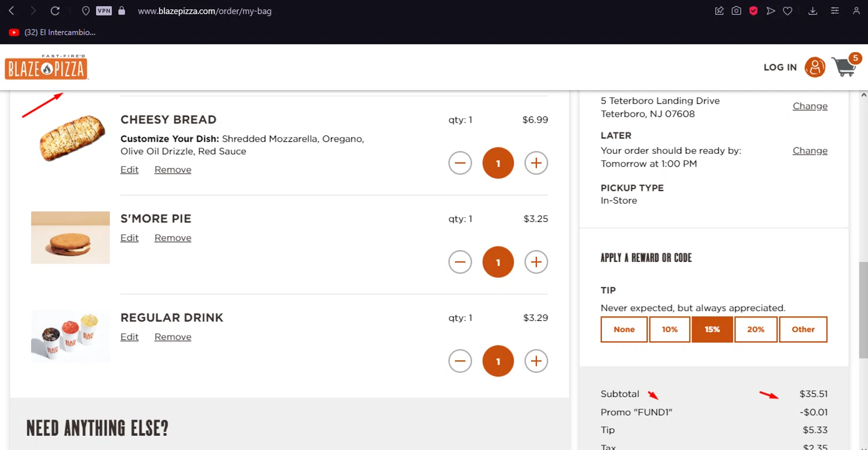
Task: Click the Cheesy Bread thumbnail image
Action: [x=72, y=138]
